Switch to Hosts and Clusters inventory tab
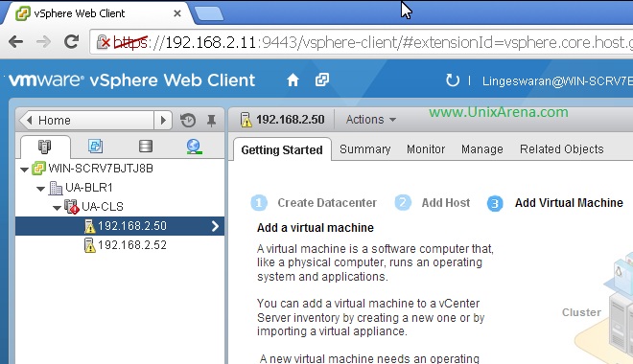The image size is (633, 364). 45,147
